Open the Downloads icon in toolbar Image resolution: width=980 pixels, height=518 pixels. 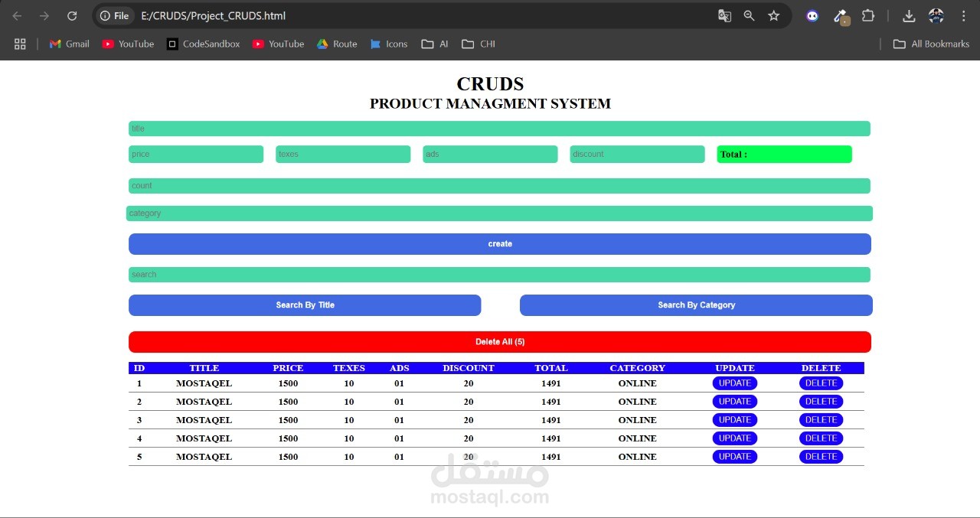point(909,15)
